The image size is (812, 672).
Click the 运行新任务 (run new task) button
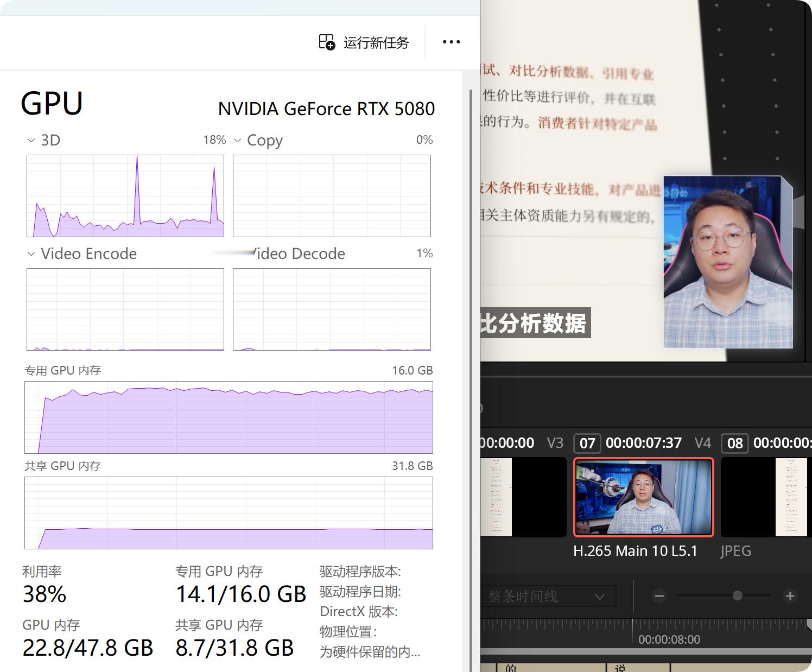[364, 42]
